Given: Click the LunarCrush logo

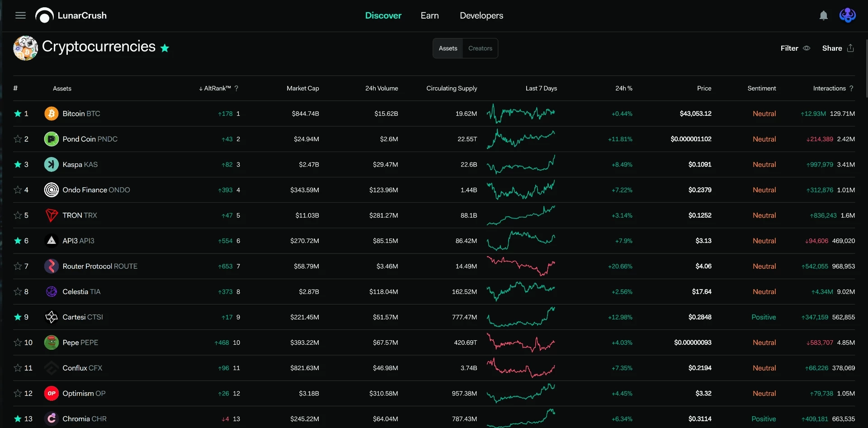Looking at the screenshot, I should tap(71, 15).
